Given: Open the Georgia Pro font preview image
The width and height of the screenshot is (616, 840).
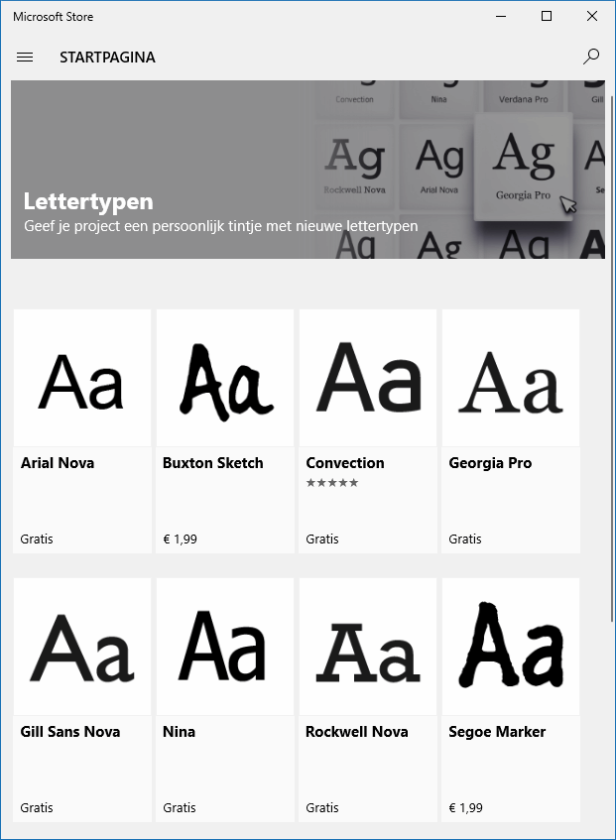Looking at the screenshot, I should (511, 378).
